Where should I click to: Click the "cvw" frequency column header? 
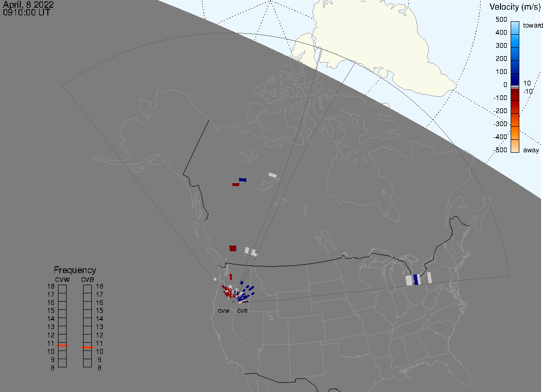click(62, 279)
